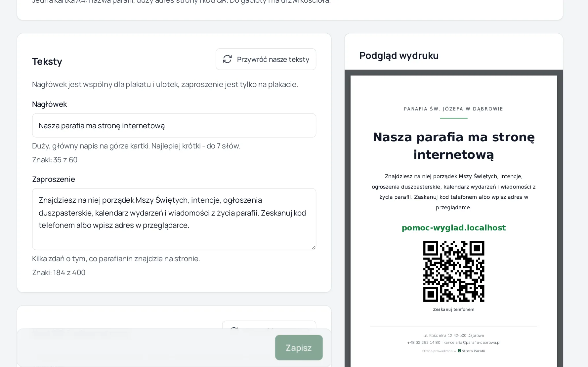Focus the Nagłówek input field
Viewport: 588px width, 367px height.
point(174,125)
